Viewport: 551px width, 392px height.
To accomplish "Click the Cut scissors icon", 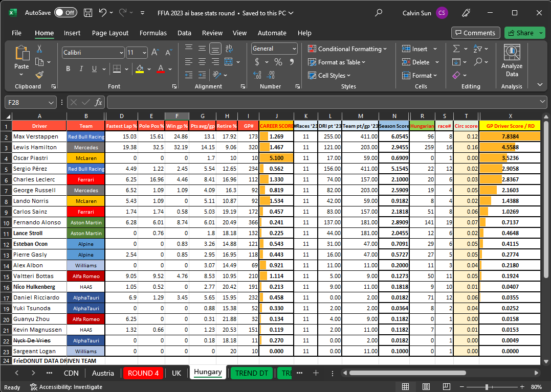I will click(39, 49).
